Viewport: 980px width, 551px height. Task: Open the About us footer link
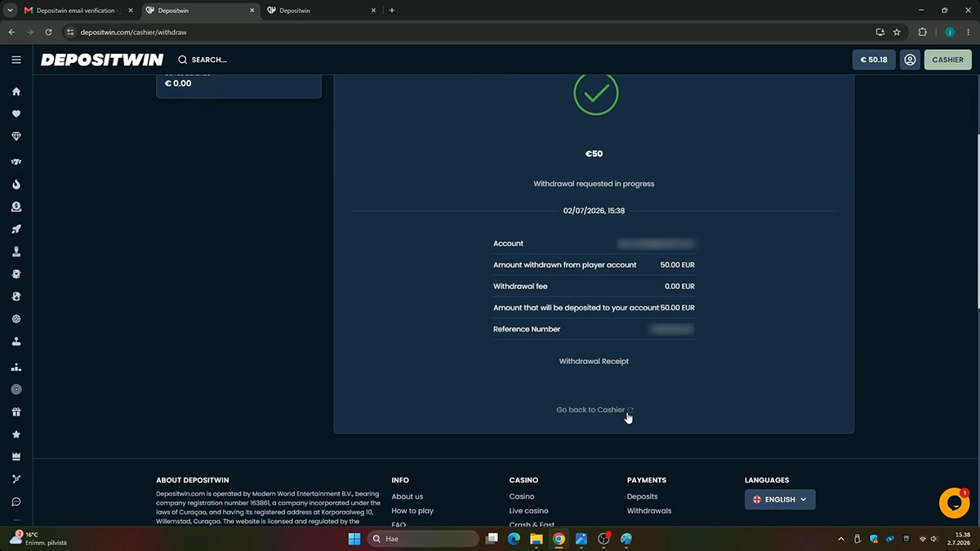(408, 496)
